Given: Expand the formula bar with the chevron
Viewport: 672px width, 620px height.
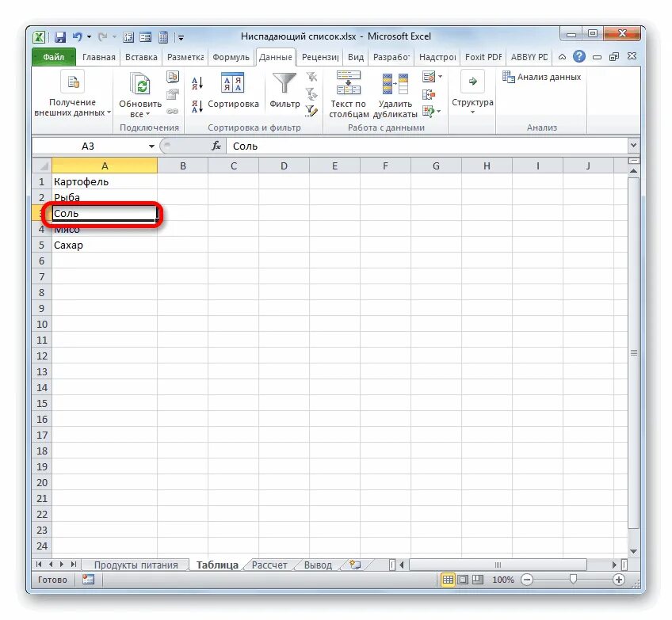Looking at the screenshot, I should point(633,146).
